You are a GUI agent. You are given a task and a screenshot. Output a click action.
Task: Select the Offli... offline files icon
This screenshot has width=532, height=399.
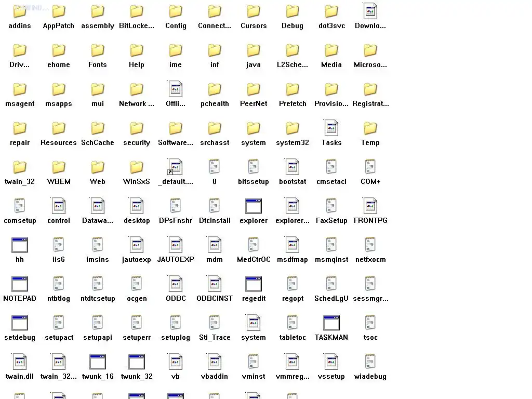[176, 89]
